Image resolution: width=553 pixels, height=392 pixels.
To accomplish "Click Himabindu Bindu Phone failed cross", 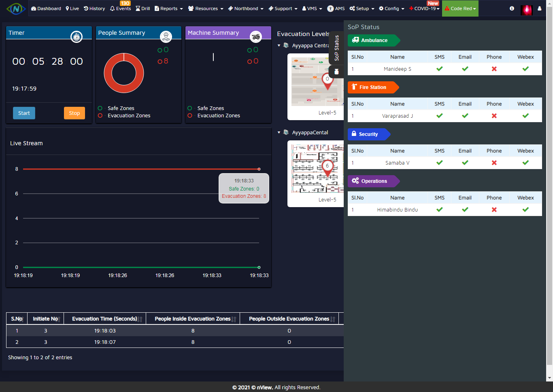I will coord(494,210).
